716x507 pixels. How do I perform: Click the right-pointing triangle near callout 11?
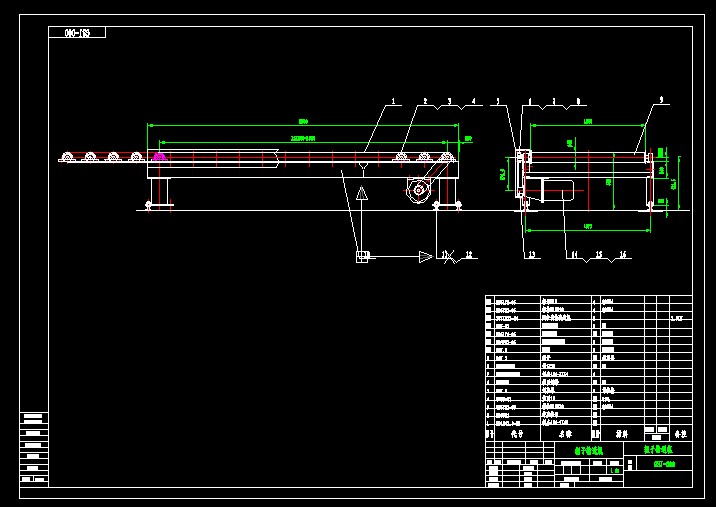[x=425, y=257]
